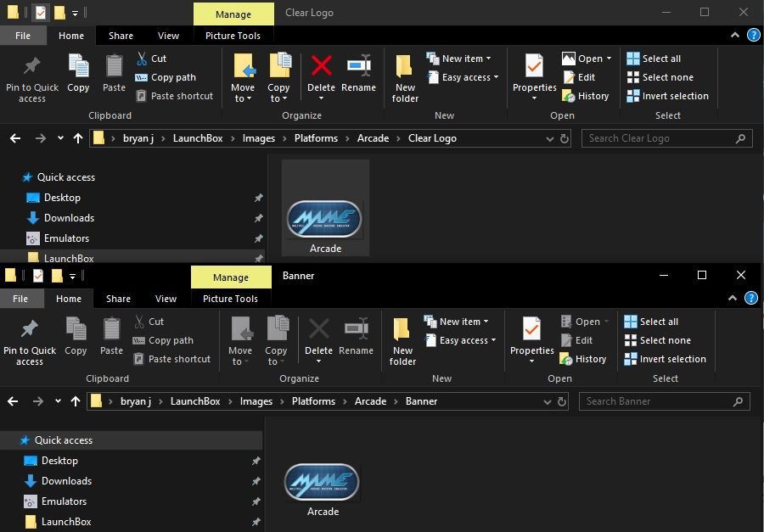Click Edit in Clear Logo window ribbon
The image size is (764, 532).
coord(579,77)
